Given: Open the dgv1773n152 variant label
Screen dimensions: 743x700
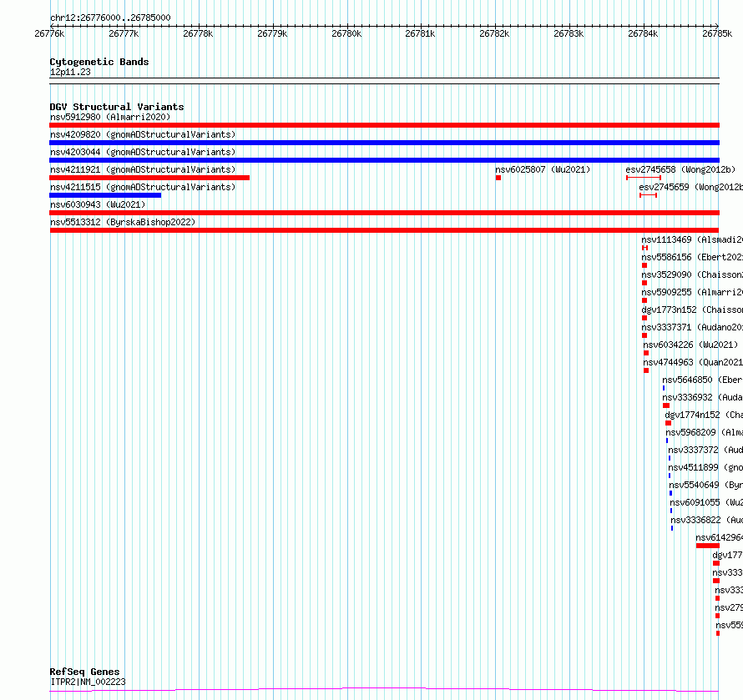Looking at the screenshot, I should 692,310.
